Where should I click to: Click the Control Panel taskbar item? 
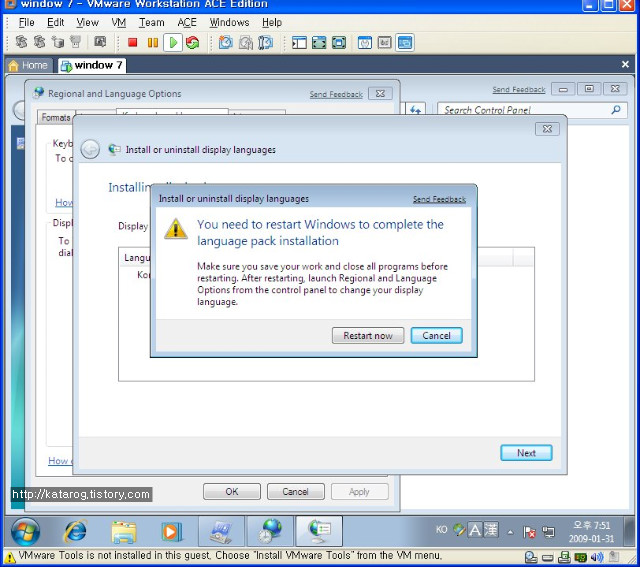pyautogui.click(x=222, y=531)
